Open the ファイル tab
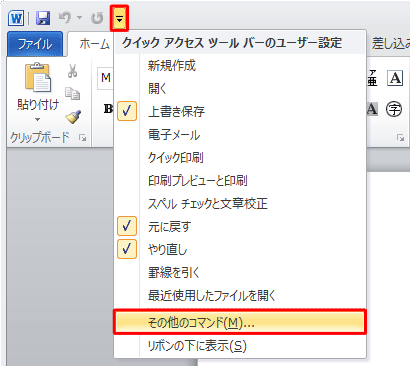 [35, 44]
